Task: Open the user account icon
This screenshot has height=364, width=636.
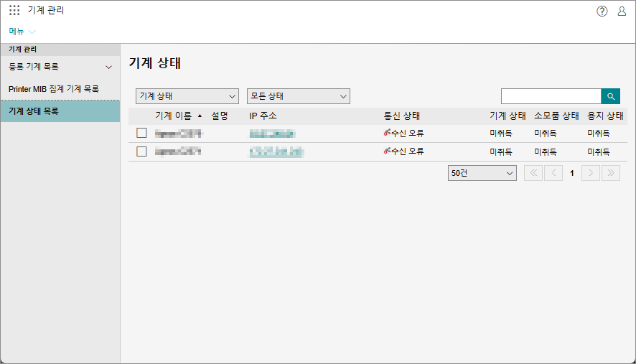Action: click(622, 11)
